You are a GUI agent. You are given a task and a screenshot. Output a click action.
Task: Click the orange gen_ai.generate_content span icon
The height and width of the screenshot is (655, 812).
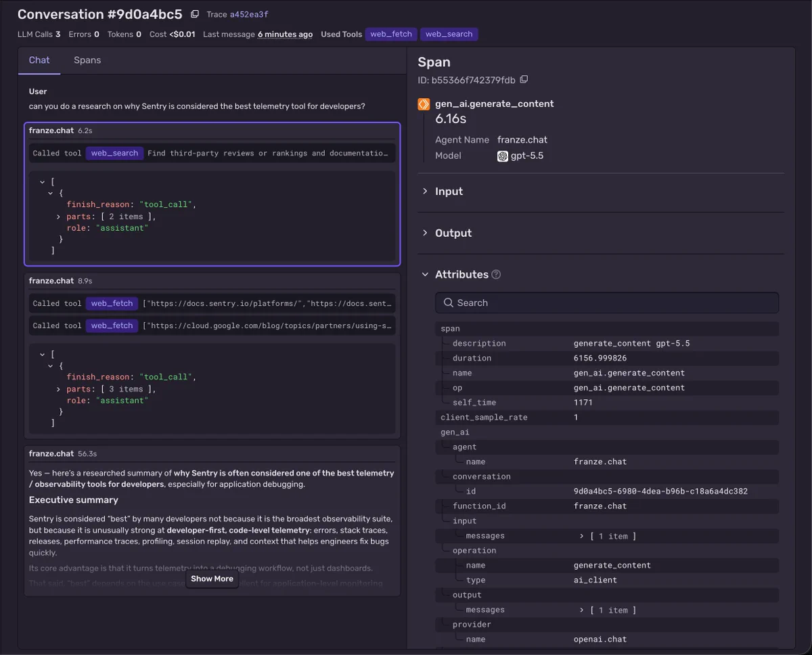(x=424, y=104)
